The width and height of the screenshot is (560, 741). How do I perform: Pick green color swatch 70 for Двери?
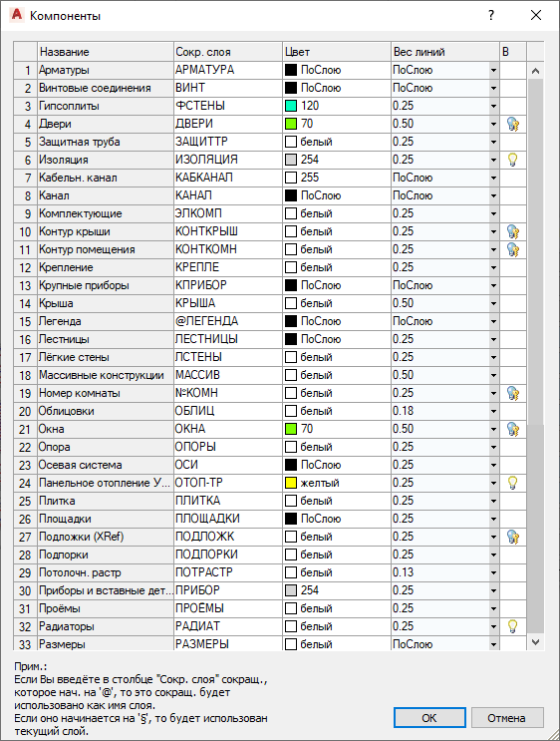[x=291, y=124]
